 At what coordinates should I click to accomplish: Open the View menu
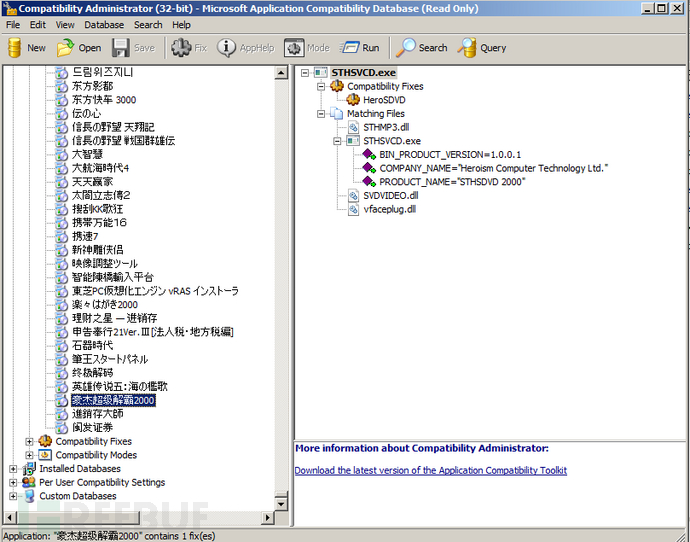[65, 25]
